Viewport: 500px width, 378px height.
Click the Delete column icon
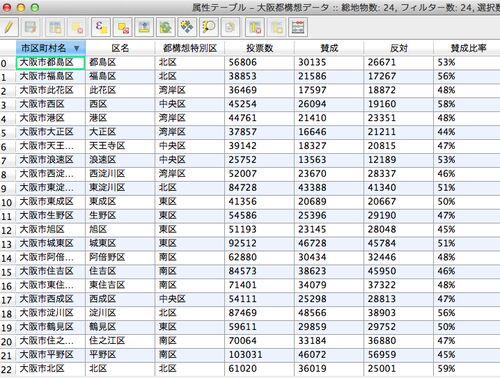coord(255,27)
